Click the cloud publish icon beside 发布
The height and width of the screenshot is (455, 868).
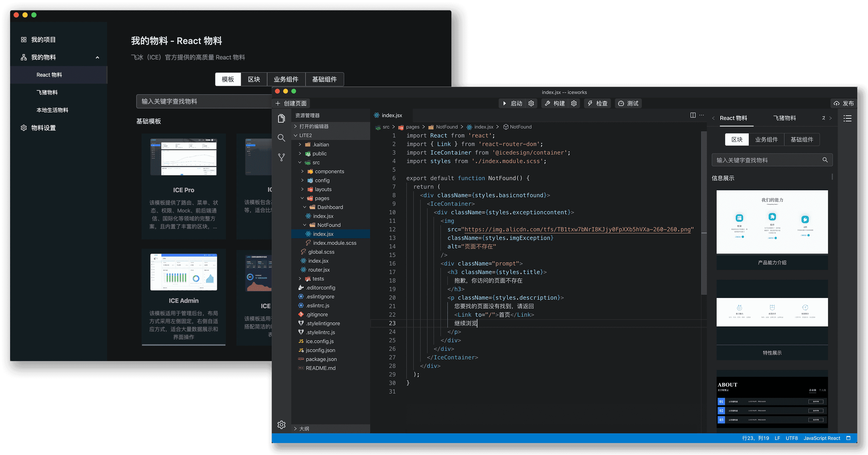click(837, 103)
